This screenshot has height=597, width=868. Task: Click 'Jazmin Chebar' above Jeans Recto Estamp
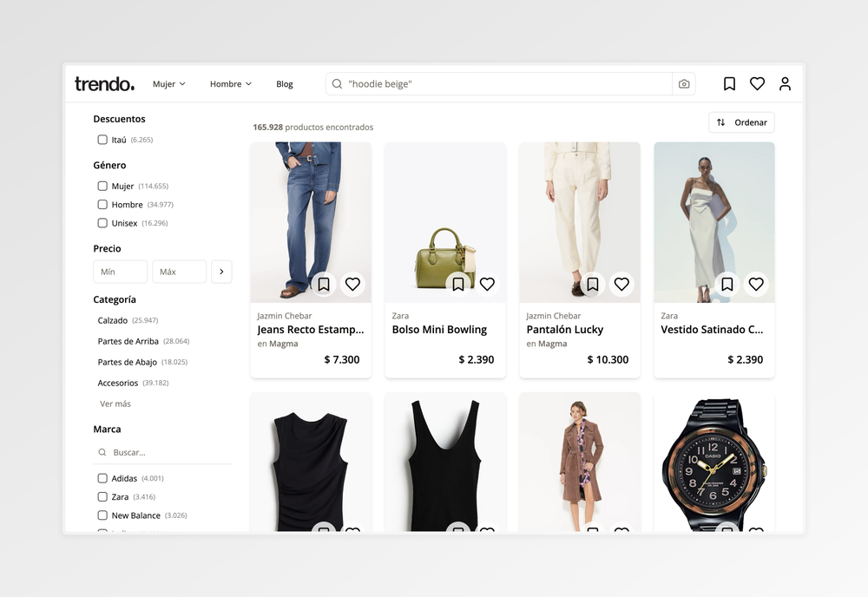pos(285,315)
